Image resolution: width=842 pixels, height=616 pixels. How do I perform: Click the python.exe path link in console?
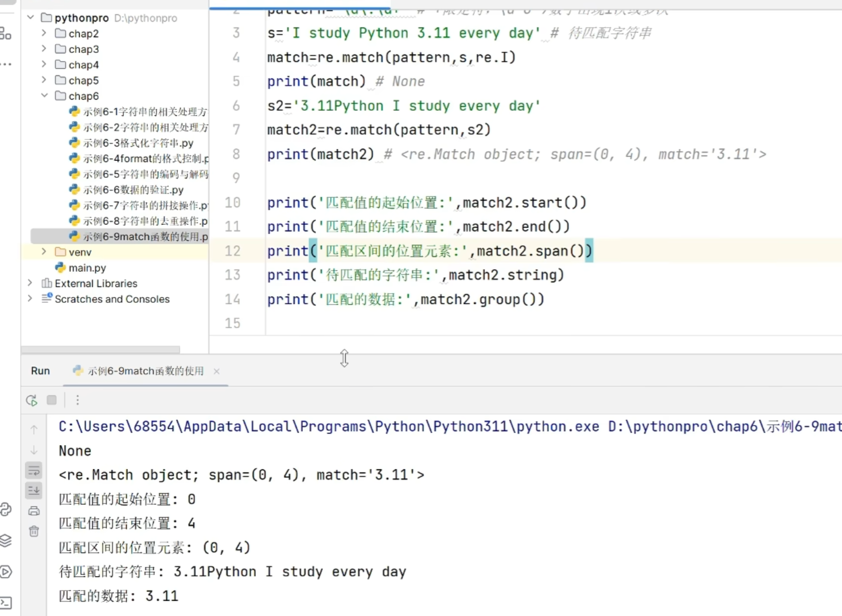click(x=329, y=427)
